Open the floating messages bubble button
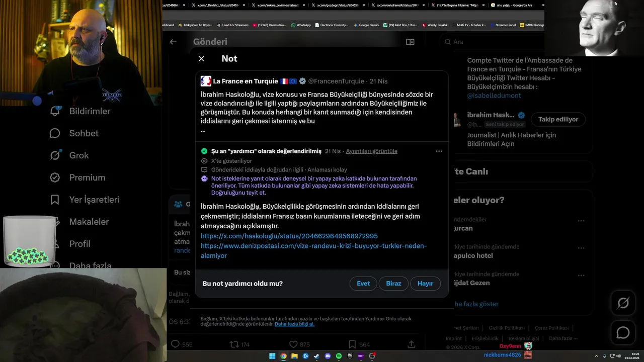644x362 pixels. click(x=623, y=333)
